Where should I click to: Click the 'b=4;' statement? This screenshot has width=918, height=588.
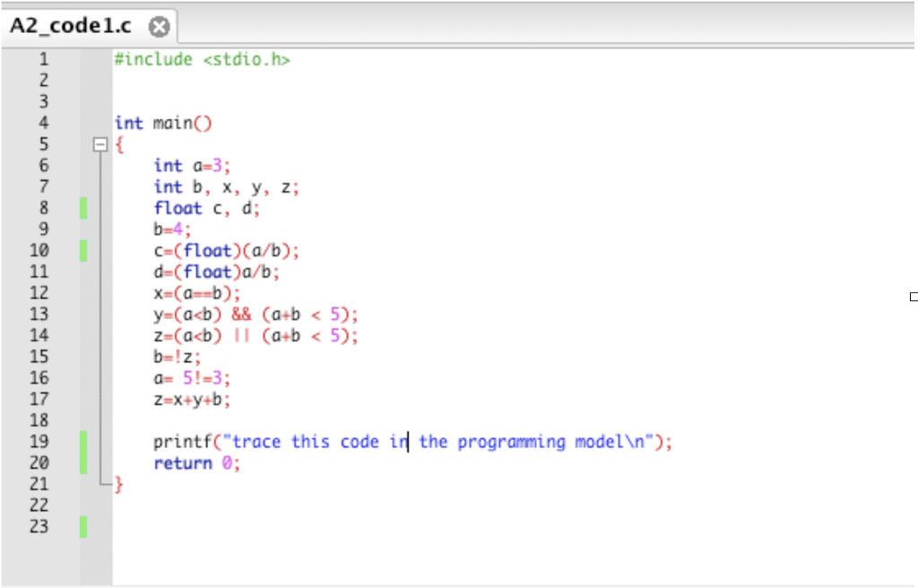172,229
